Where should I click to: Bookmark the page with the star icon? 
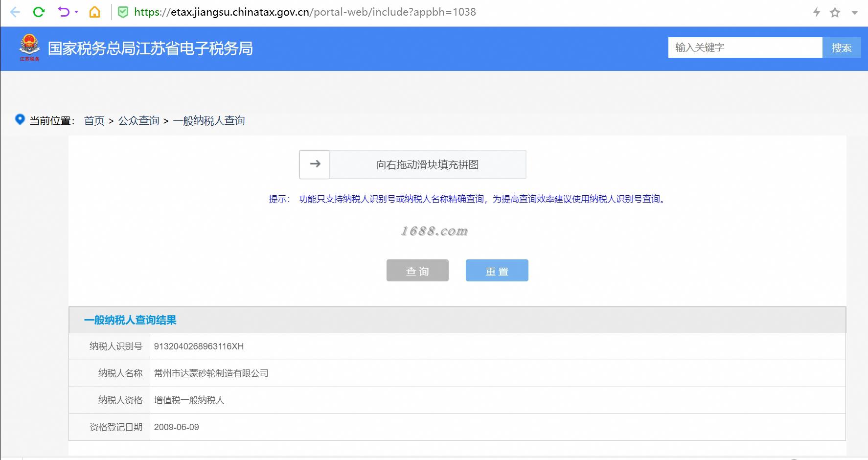tap(835, 12)
